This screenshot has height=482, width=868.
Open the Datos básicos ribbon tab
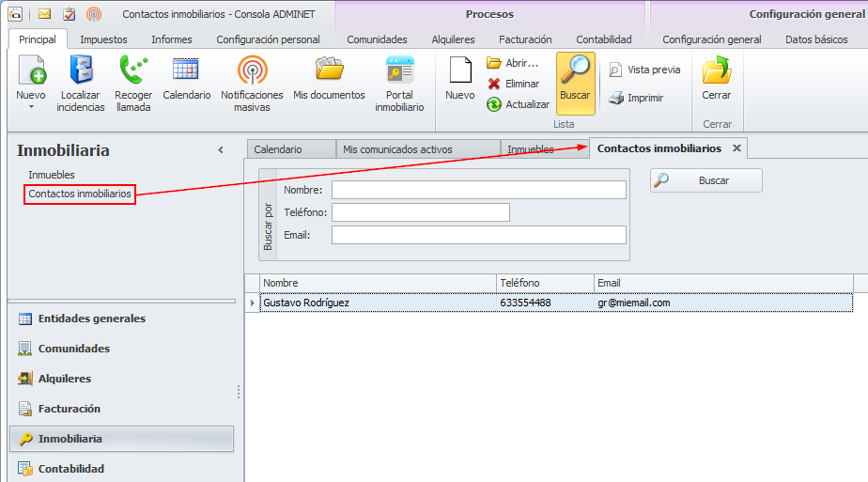(x=816, y=39)
